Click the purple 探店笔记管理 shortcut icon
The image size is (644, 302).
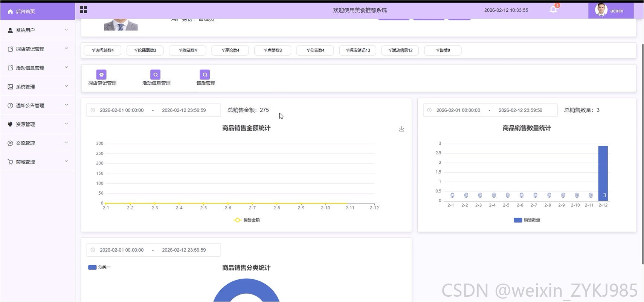click(x=101, y=75)
